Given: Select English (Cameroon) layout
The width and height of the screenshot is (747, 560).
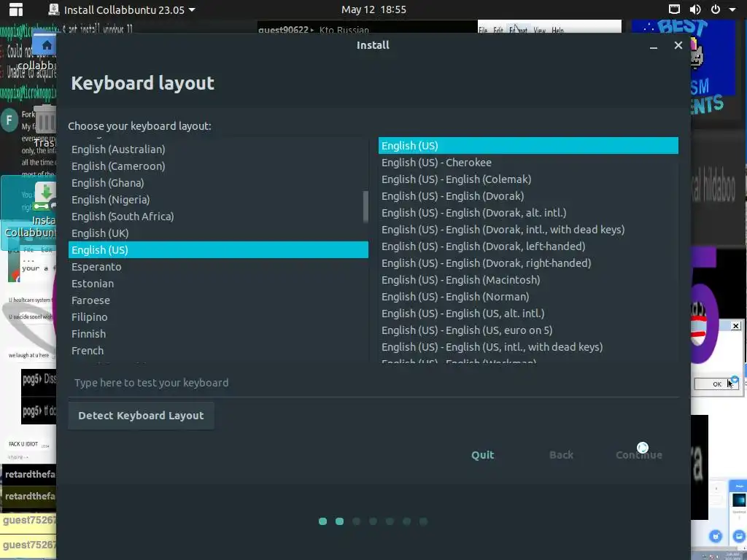Looking at the screenshot, I should click(218, 166).
